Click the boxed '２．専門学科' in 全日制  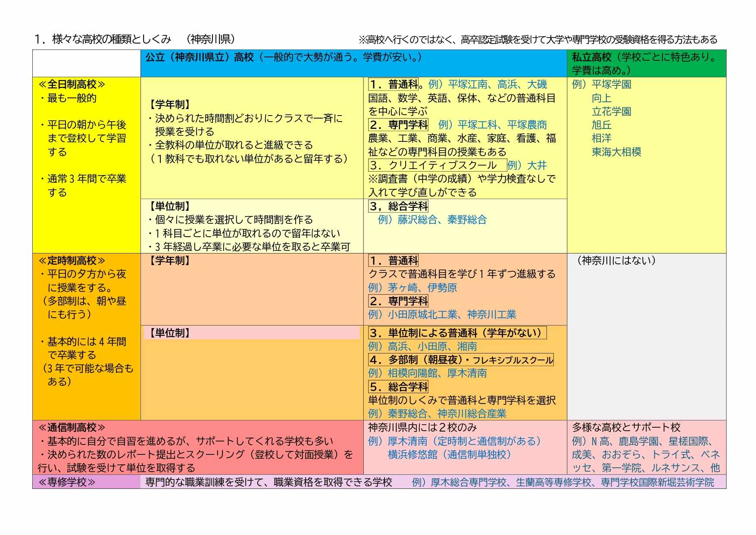pyautogui.click(x=398, y=125)
